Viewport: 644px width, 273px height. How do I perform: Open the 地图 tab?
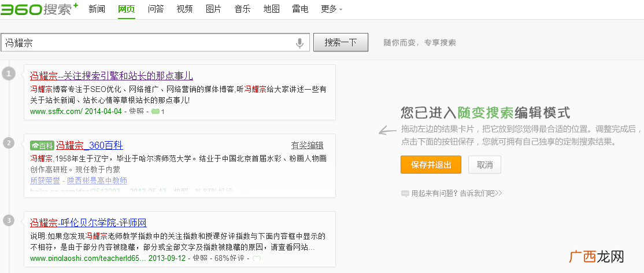(272, 9)
